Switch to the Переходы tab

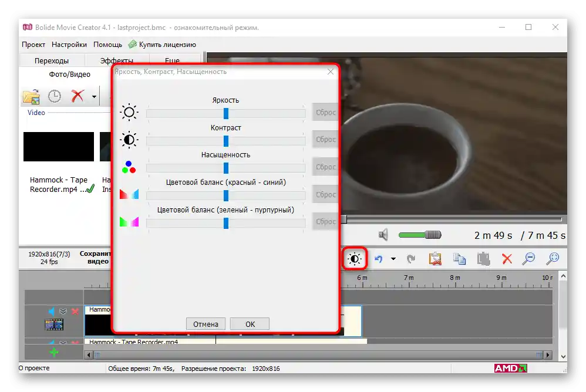[x=52, y=60]
